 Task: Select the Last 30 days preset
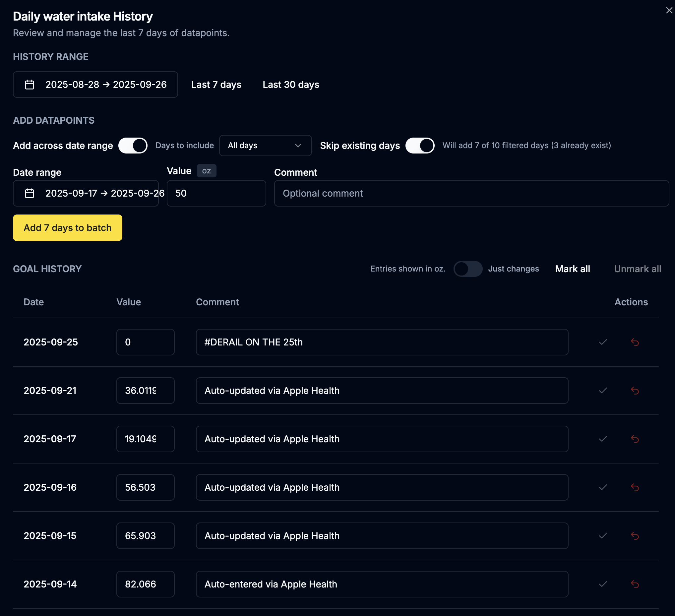291,85
